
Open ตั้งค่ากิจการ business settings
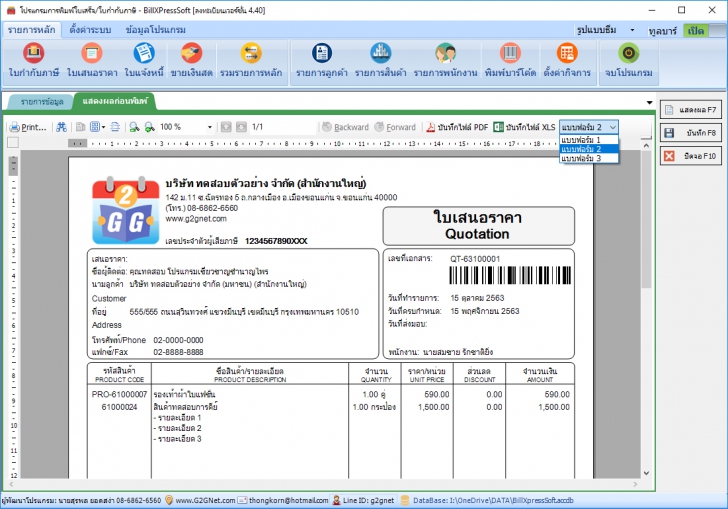click(567, 60)
